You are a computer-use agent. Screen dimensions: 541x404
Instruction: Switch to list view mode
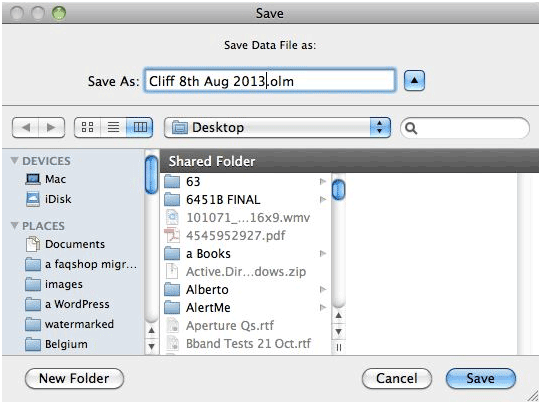point(113,127)
